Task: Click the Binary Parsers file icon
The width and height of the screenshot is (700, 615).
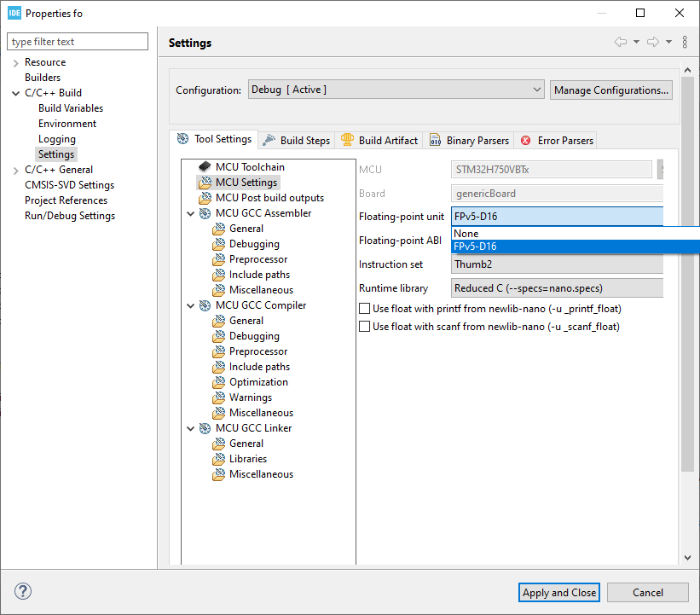Action: point(436,140)
